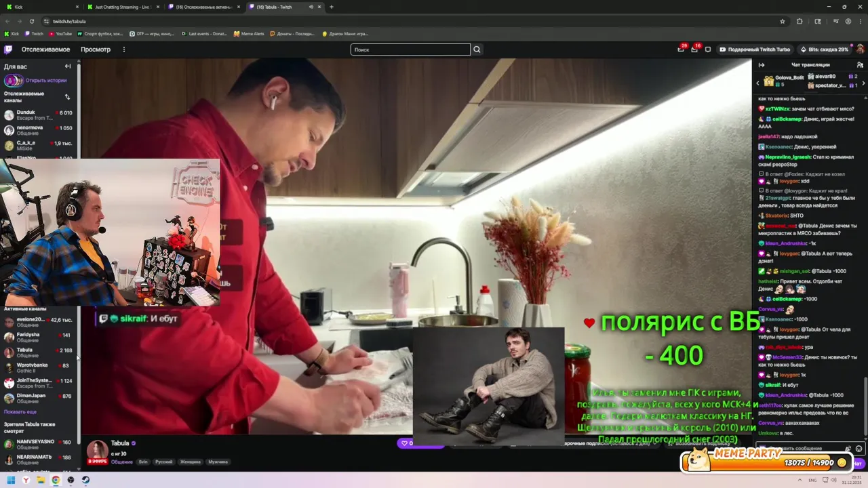868x488 pixels.
Task: Click the 'Svin' stream tag
Action: [x=143, y=462]
